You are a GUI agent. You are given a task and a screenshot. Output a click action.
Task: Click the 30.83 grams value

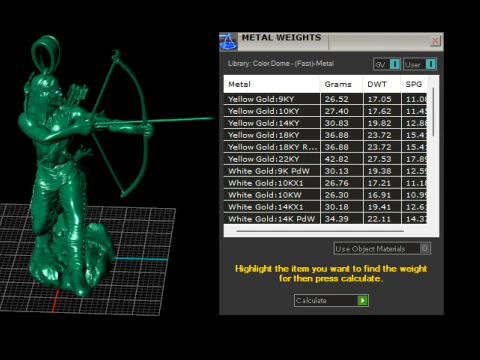tap(337, 123)
